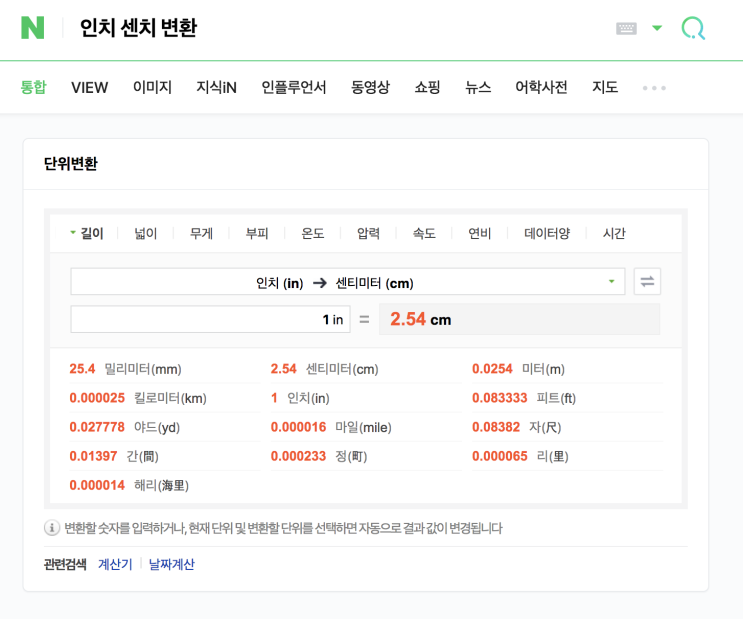This screenshot has height=619, width=743.
Task: Open the 계산기 related search link
Action: [115, 564]
